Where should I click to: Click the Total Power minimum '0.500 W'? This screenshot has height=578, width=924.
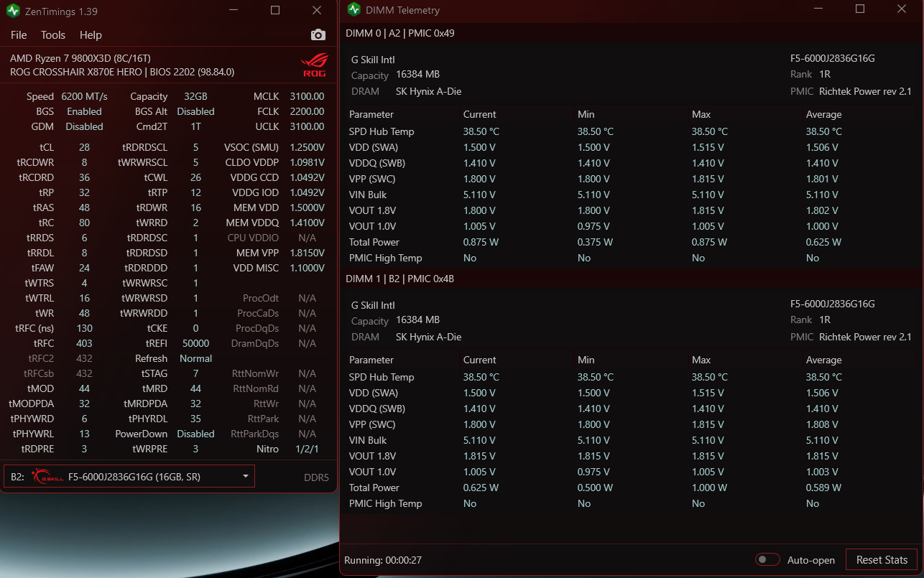pyautogui.click(x=596, y=488)
